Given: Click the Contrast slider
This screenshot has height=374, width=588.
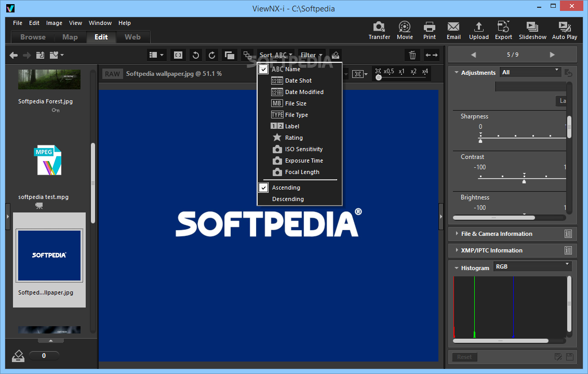Looking at the screenshot, I should (524, 178).
